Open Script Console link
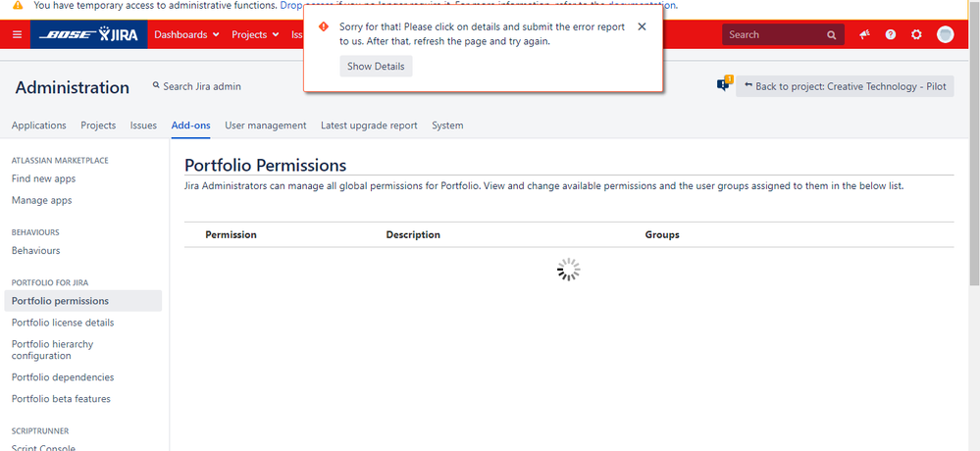980x451 pixels. click(43, 447)
